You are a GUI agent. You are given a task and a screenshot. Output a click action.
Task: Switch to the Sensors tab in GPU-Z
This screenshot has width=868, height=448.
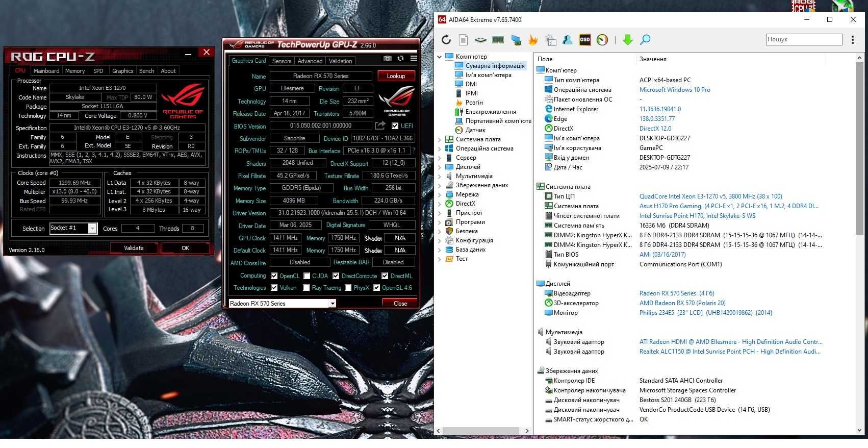(282, 61)
